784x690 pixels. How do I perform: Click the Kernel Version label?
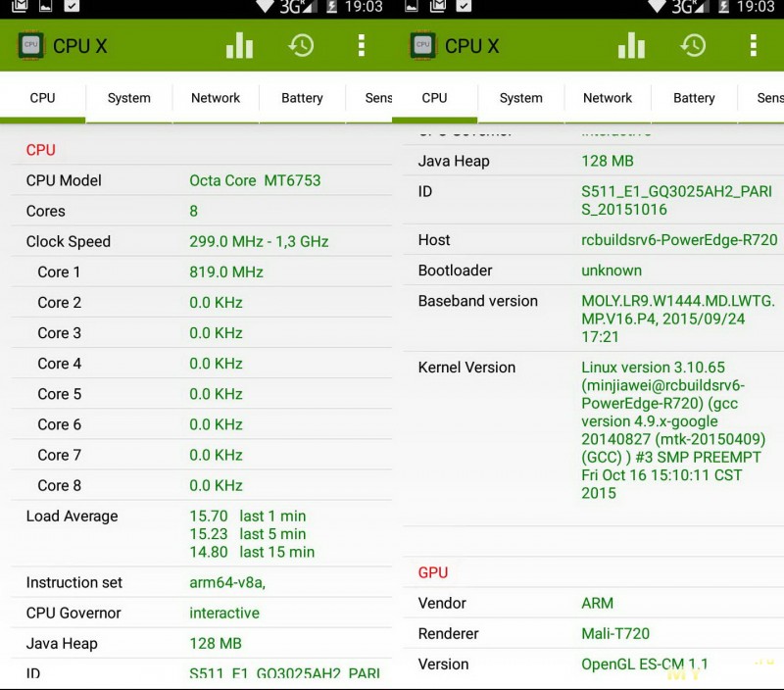[466, 368]
